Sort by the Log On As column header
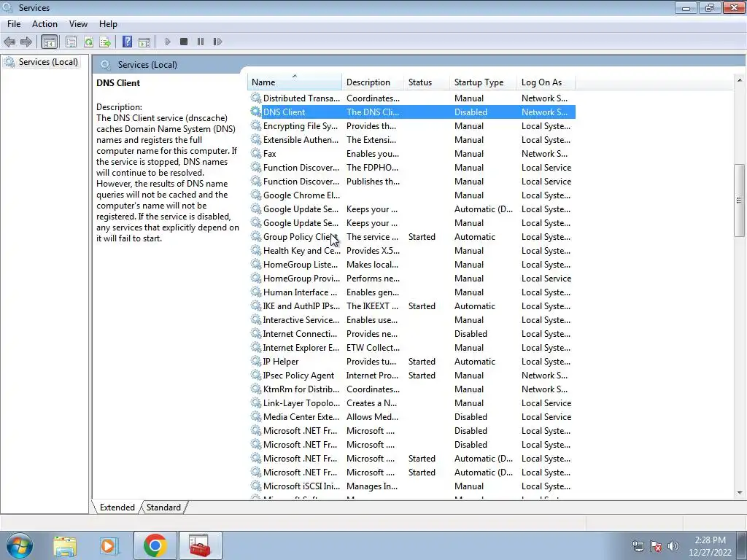Image resolution: width=747 pixels, height=560 pixels. (546, 82)
